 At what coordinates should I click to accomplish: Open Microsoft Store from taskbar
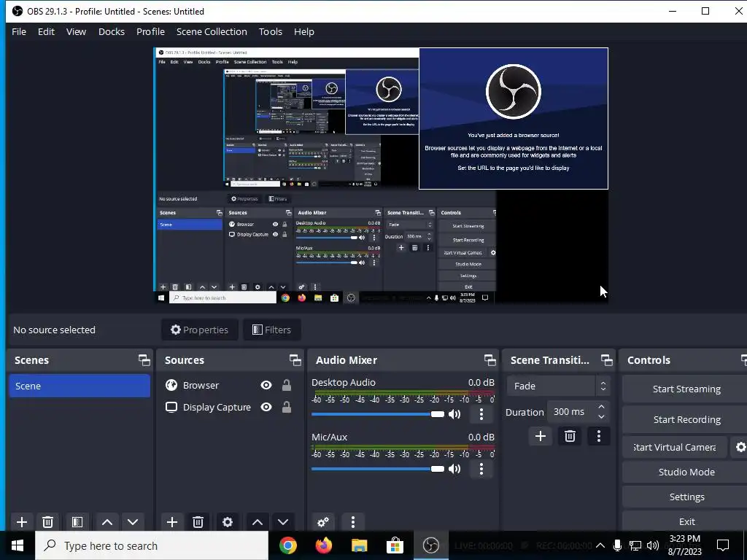coord(395,545)
